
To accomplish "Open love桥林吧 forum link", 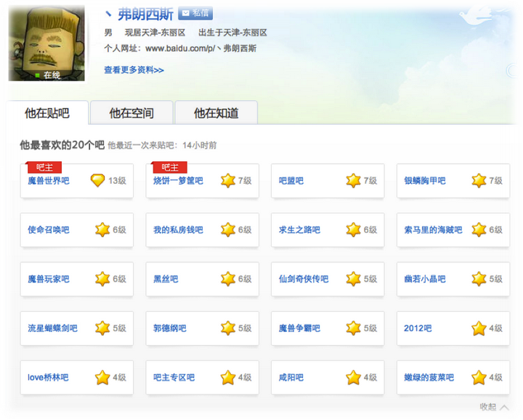I will point(48,377).
